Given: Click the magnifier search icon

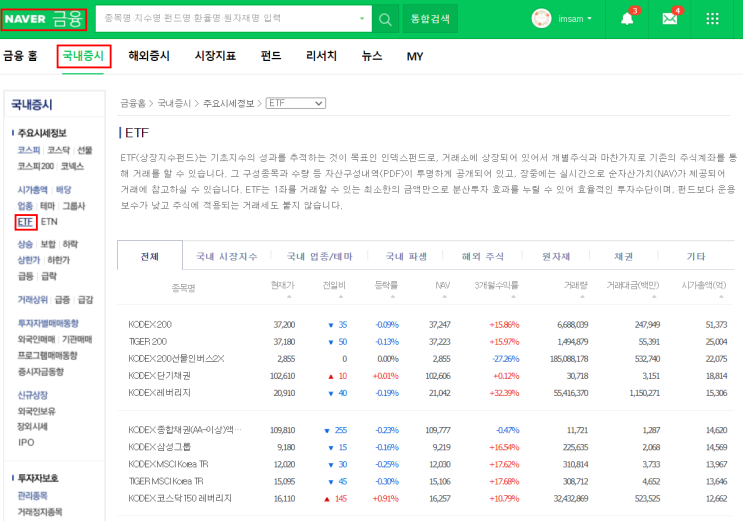Looking at the screenshot, I should (385, 19).
